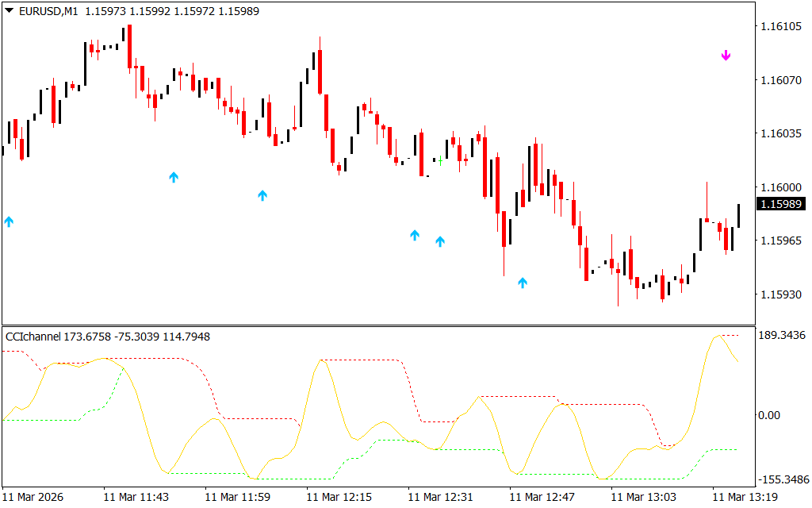812x508 pixels.
Task: Click the 11 Mar 12:15 time marker
Action: click(339, 497)
